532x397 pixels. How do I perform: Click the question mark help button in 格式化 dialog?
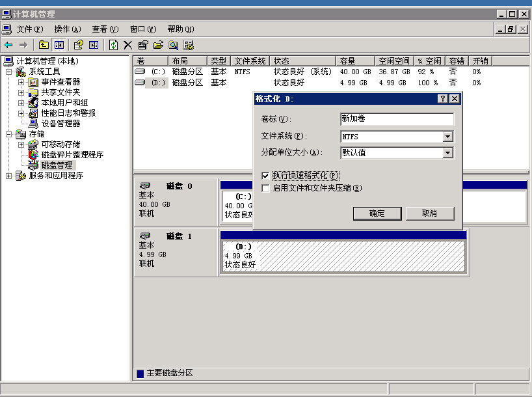pyautogui.click(x=443, y=98)
